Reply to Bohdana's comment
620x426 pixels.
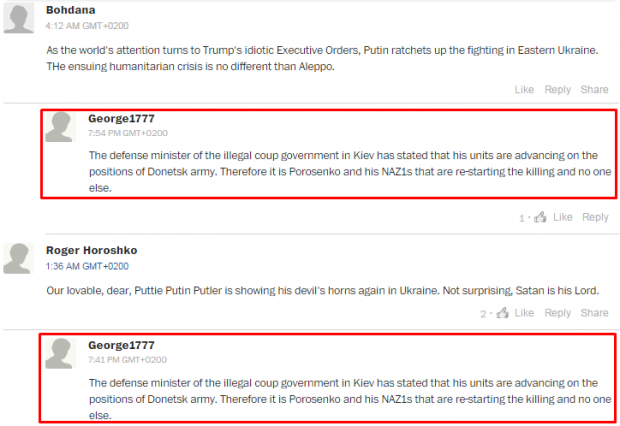558,90
